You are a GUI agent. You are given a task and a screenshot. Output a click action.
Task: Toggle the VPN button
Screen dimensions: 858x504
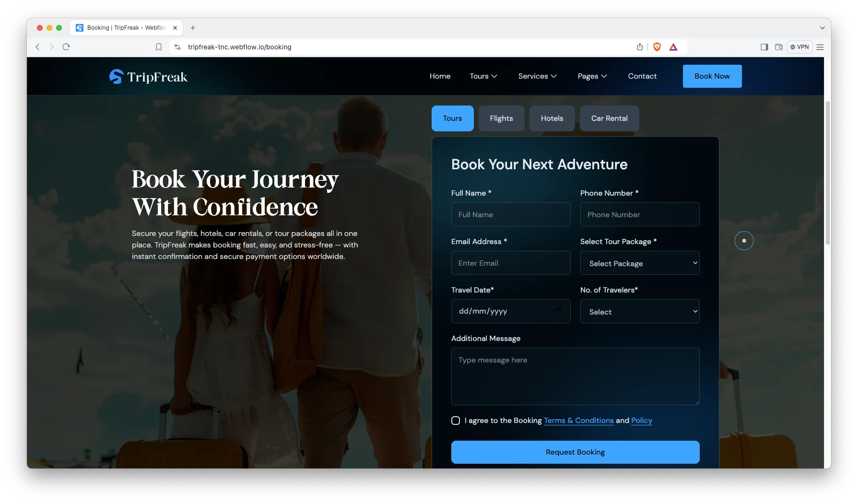tap(799, 47)
